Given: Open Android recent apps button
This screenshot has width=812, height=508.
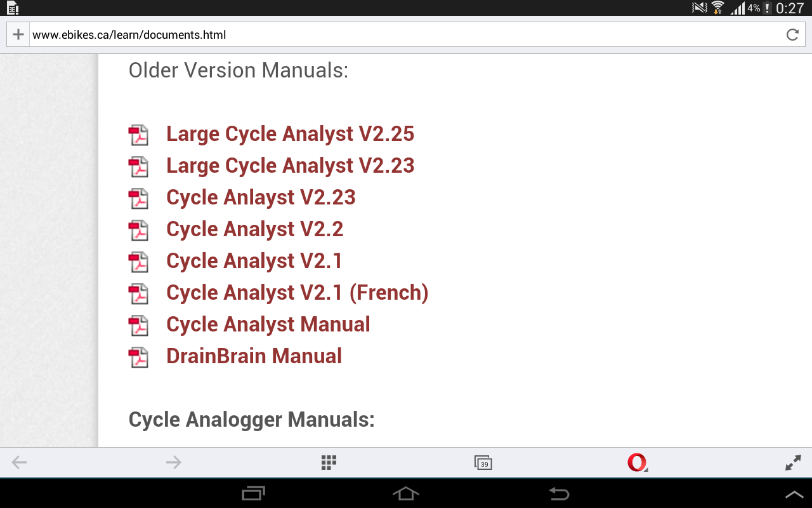Looking at the screenshot, I should click(254, 493).
